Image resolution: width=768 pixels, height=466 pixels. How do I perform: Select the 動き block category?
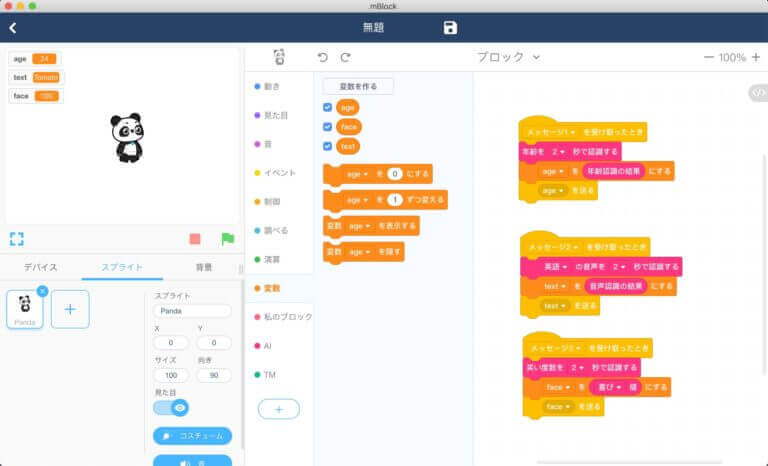pos(267,86)
